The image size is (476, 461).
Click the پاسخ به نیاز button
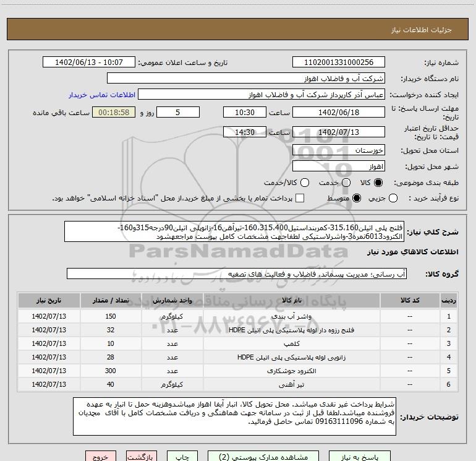point(359,457)
